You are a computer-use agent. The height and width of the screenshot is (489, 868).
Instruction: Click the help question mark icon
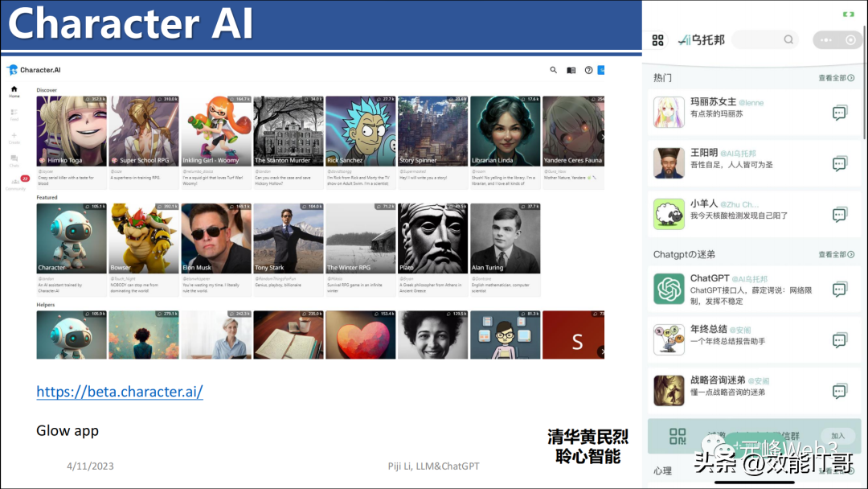pyautogui.click(x=588, y=70)
